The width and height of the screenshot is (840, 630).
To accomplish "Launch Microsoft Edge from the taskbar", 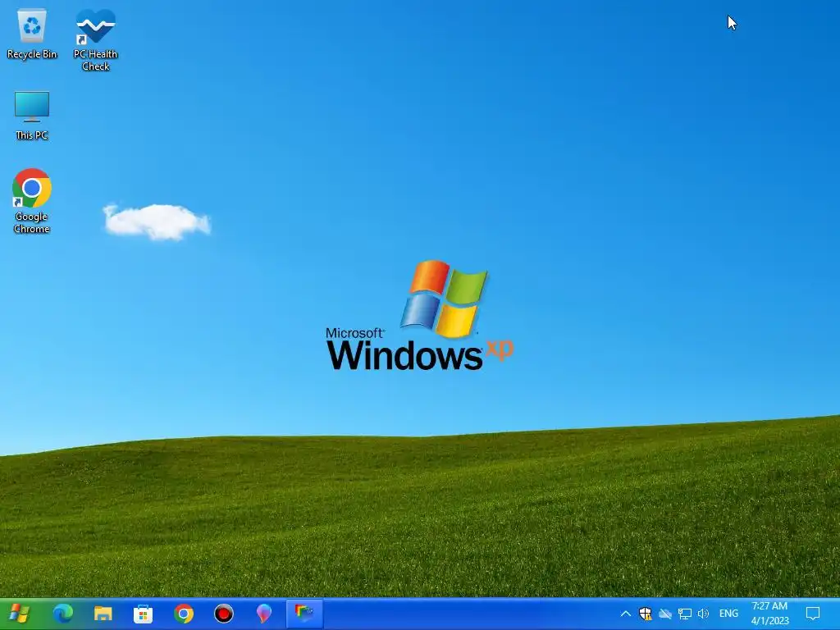I will (x=62, y=614).
